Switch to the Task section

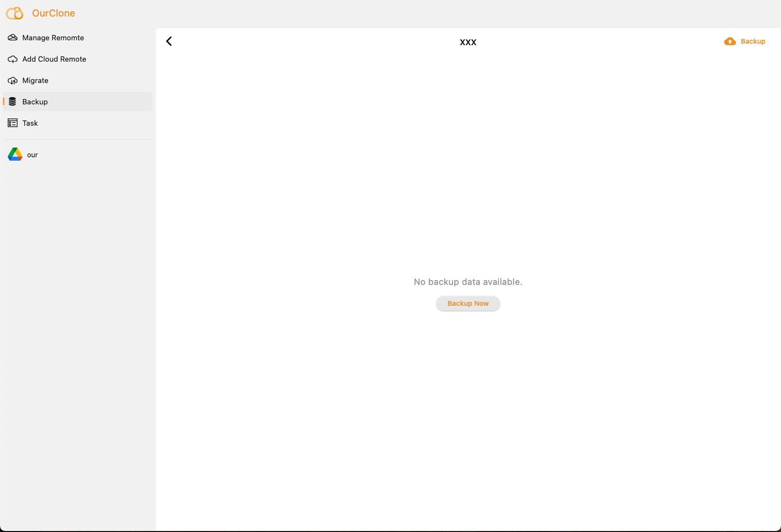tap(78, 123)
